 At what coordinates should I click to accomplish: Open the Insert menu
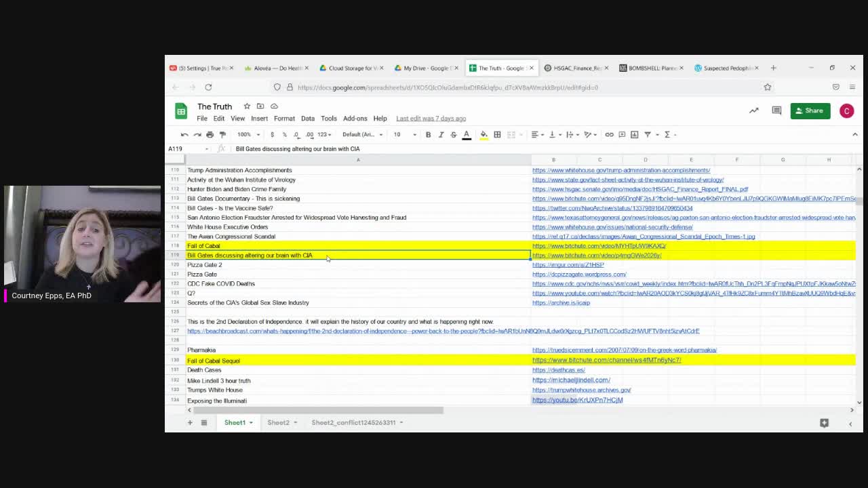259,119
